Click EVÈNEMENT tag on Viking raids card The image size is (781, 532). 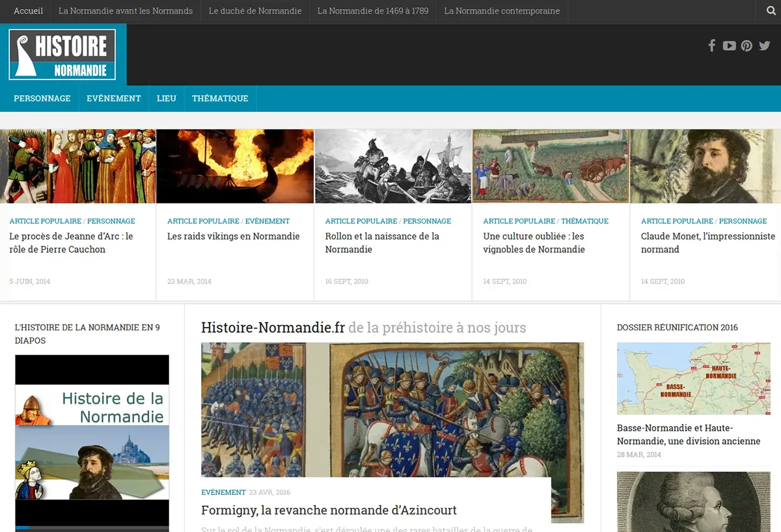pyautogui.click(x=267, y=221)
